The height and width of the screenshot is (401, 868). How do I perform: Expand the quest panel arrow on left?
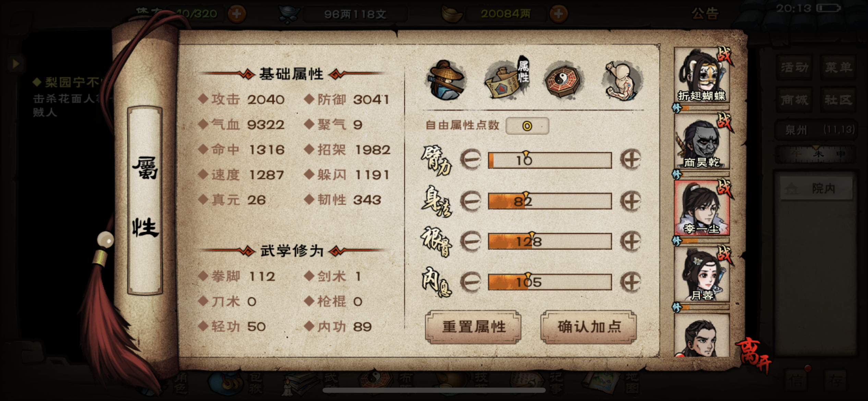[15, 63]
